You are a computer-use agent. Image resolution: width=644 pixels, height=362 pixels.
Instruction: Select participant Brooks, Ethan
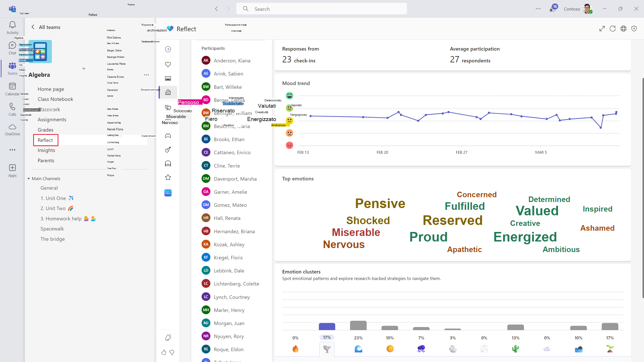point(229,139)
